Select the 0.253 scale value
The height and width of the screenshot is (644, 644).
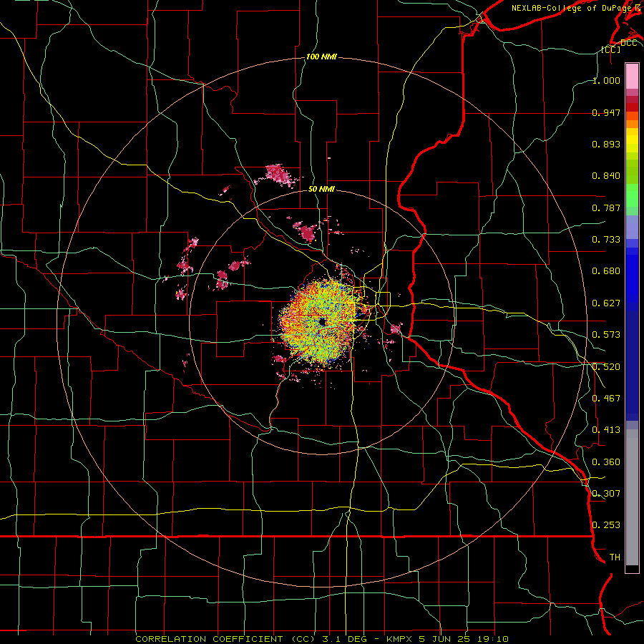tap(606, 525)
